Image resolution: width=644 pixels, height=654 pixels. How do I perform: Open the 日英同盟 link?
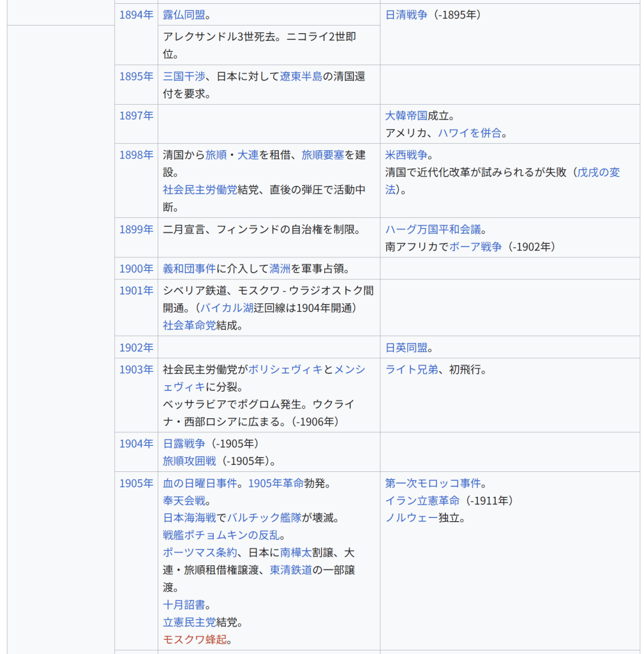pyautogui.click(x=406, y=348)
